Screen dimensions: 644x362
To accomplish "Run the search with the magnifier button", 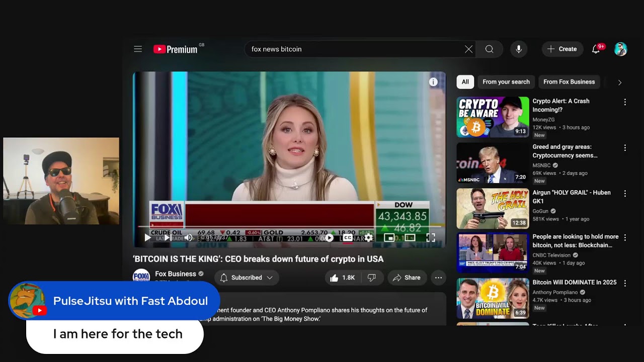I will [489, 49].
